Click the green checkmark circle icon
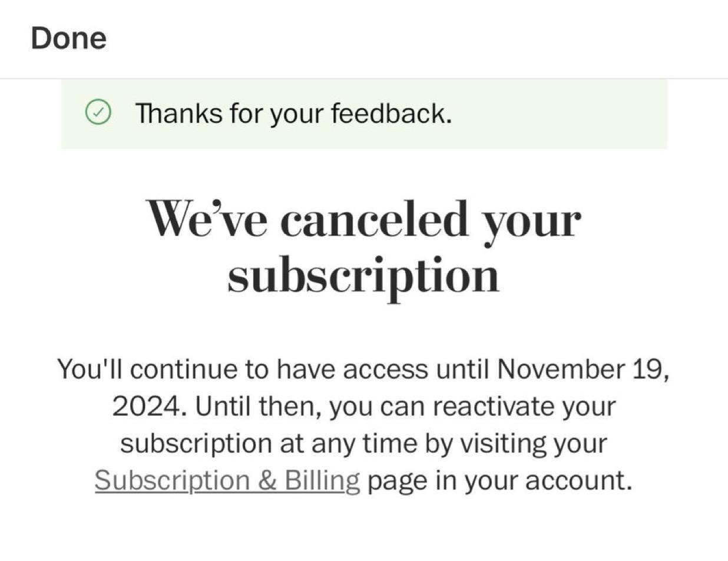 tap(98, 113)
